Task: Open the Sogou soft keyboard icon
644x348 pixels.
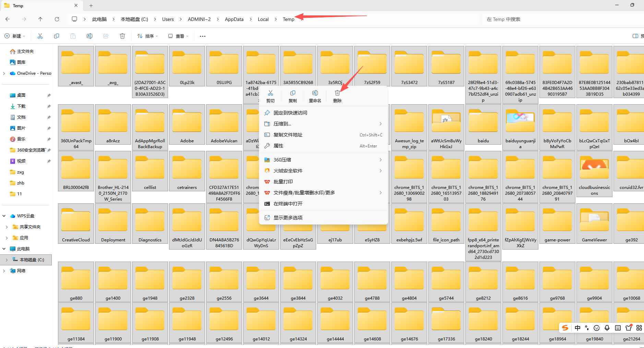Action: coord(618,328)
